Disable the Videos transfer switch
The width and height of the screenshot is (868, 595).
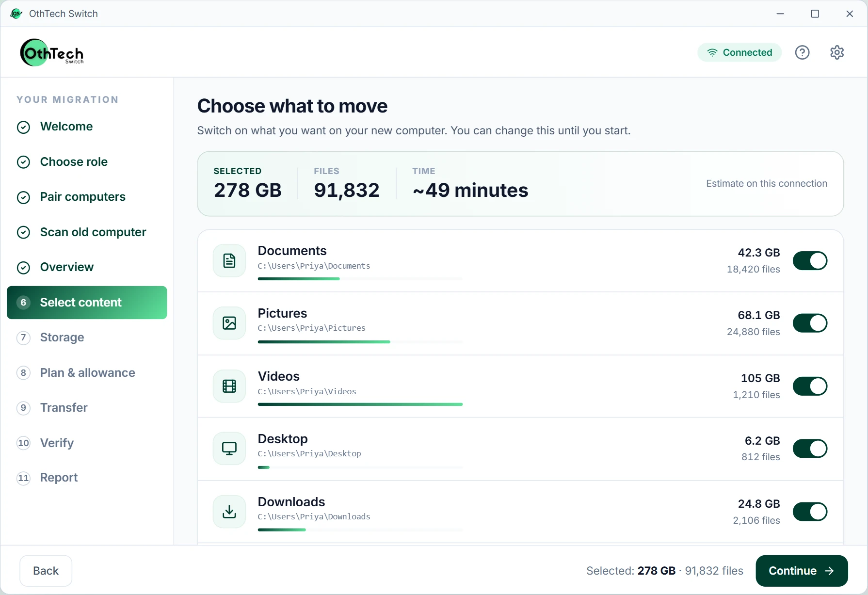[x=810, y=386]
